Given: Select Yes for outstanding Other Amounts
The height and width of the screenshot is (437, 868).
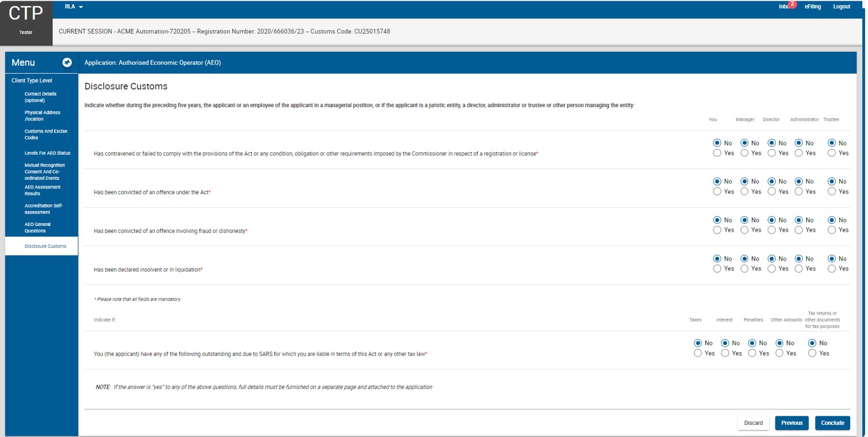Looking at the screenshot, I should [779, 353].
